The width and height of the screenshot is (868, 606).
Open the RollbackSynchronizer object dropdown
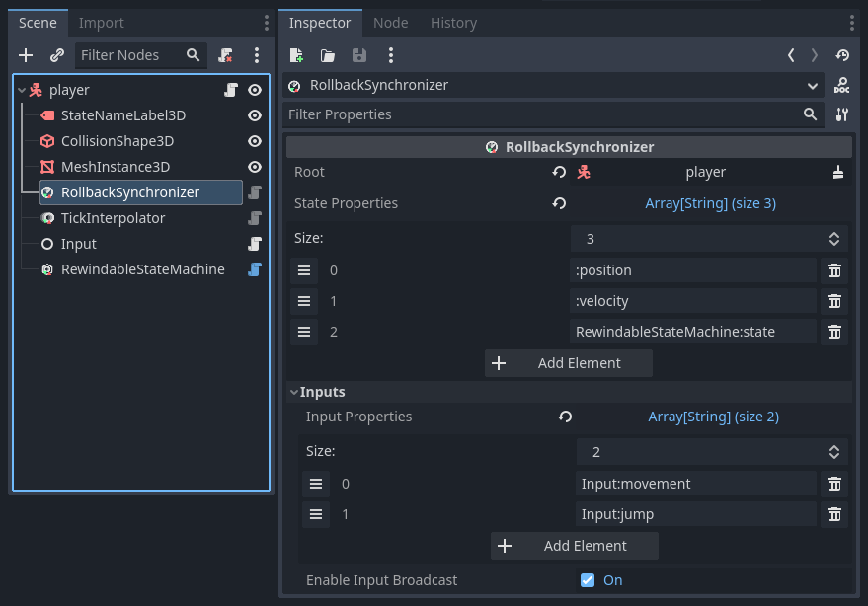[812, 86]
